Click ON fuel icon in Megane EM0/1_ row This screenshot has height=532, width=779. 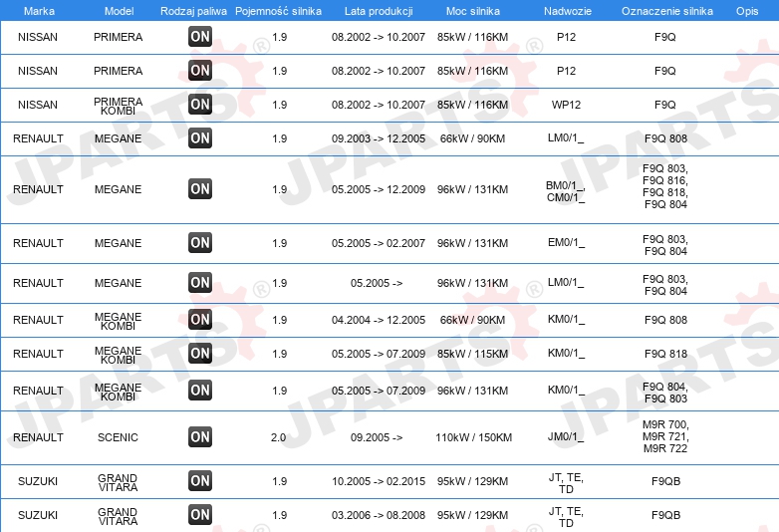click(x=200, y=242)
